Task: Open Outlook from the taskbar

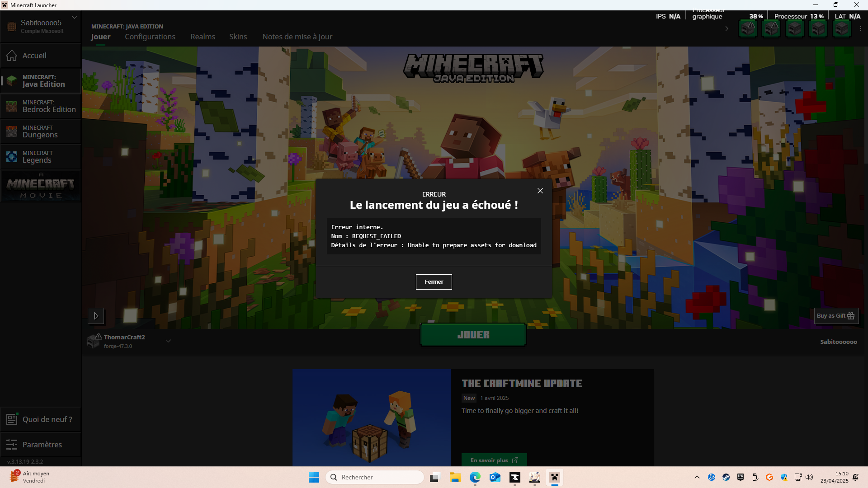Action: coord(495,477)
